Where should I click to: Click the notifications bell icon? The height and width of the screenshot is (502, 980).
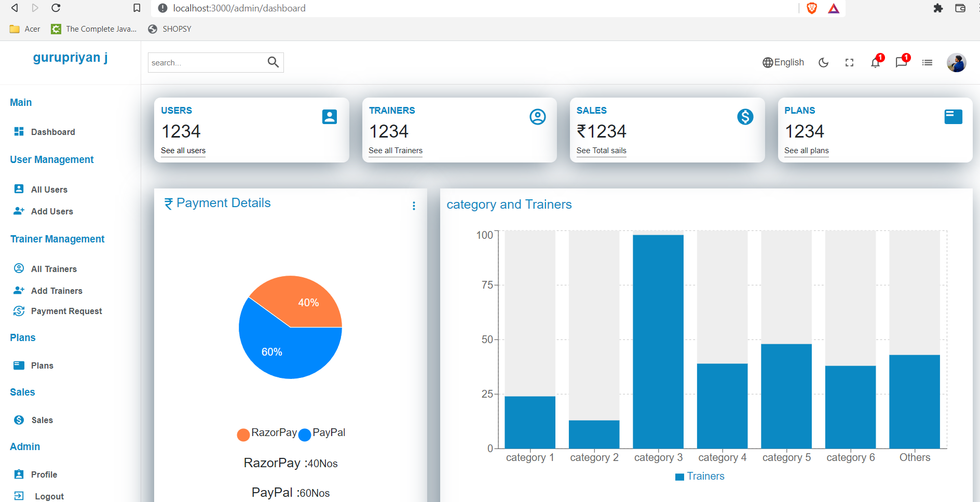coord(875,63)
